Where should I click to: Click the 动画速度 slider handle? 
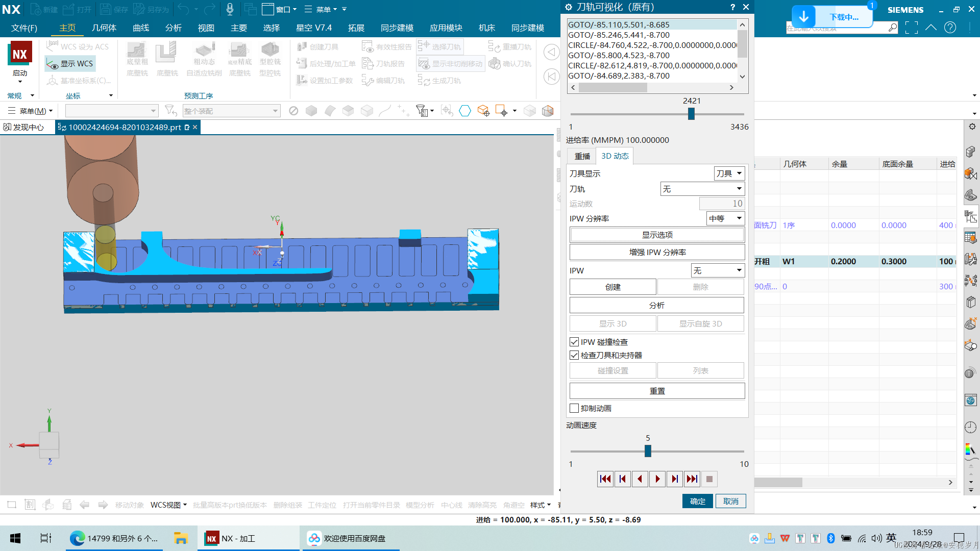[648, 451]
